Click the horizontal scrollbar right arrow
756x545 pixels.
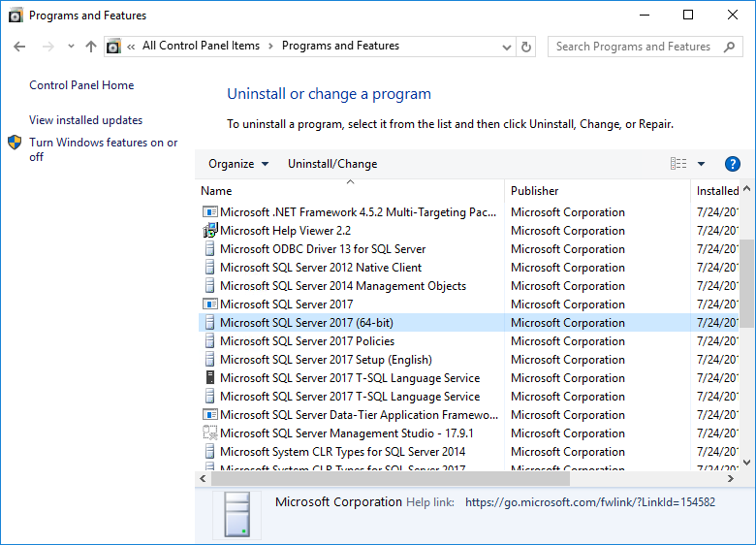point(731,478)
